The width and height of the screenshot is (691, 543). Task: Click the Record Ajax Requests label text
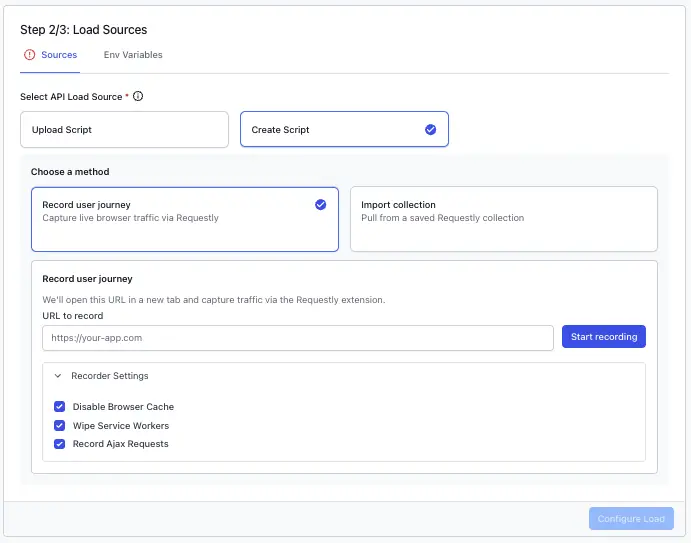tap(121, 444)
